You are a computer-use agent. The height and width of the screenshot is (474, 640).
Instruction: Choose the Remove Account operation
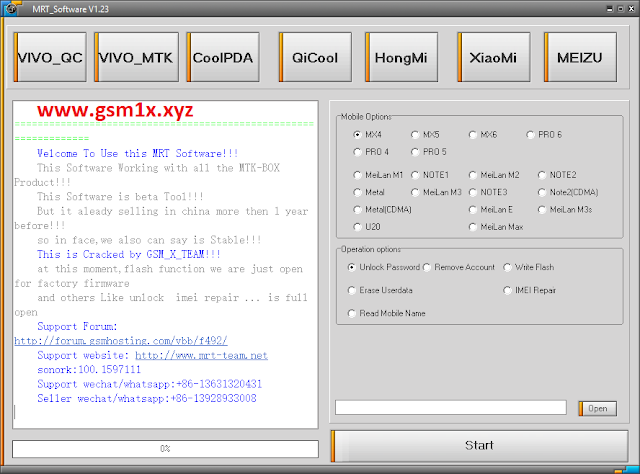pos(427,267)
